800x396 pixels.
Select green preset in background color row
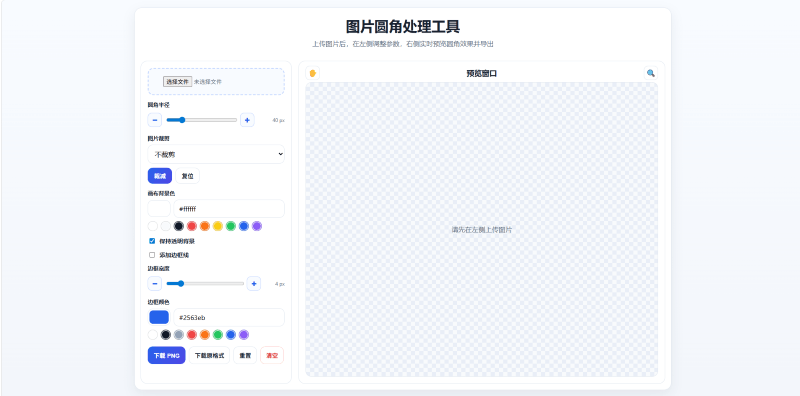click(231, 226)
